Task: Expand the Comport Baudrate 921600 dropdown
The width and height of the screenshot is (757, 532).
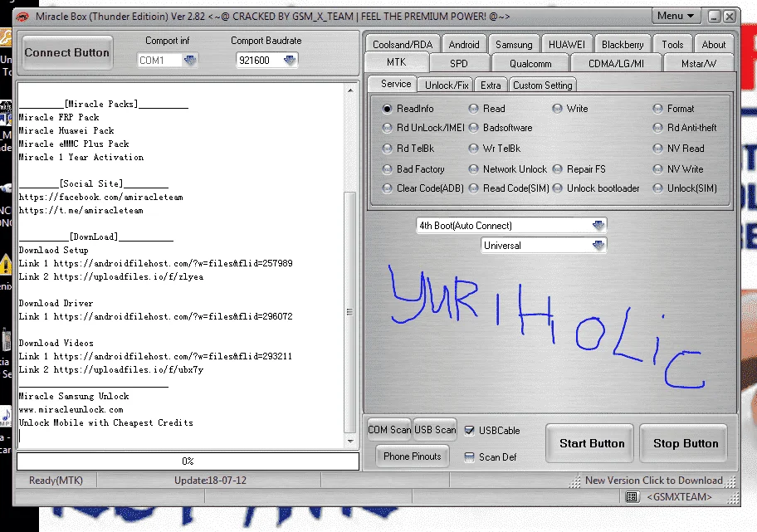Action: click(x=290, y=61)
